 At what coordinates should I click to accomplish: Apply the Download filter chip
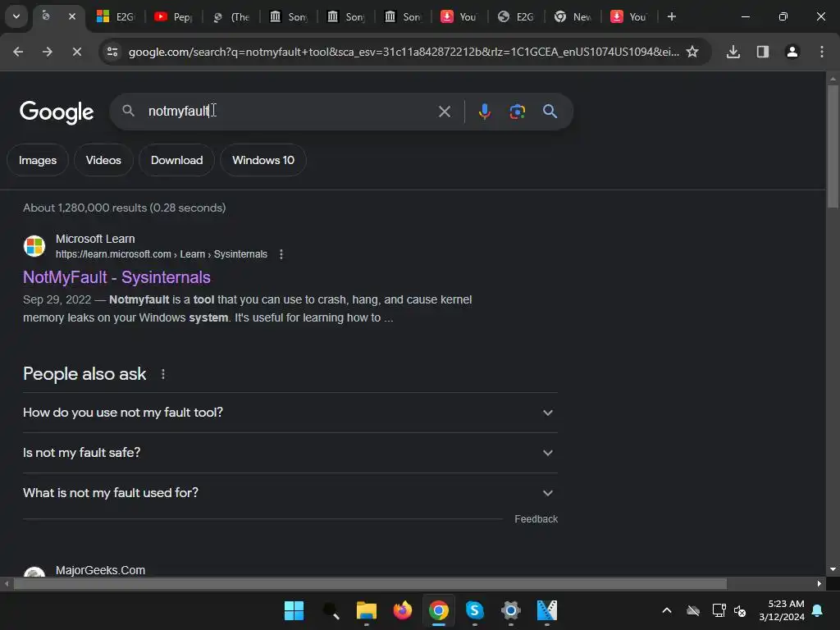point(177,160)
